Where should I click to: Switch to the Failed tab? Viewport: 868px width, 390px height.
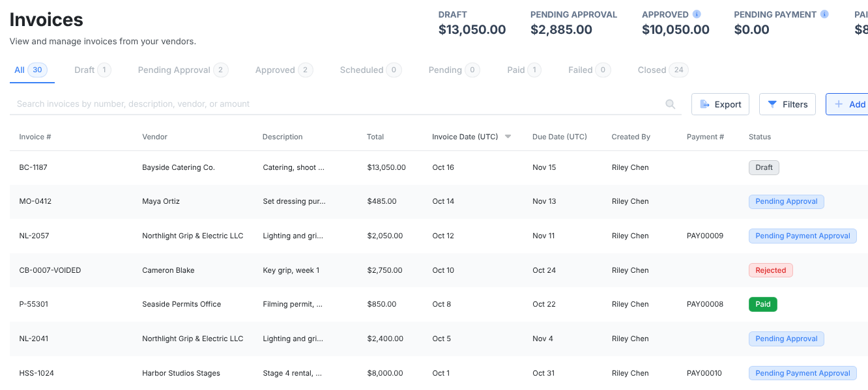pyautogui.click(x=589, y=70)
